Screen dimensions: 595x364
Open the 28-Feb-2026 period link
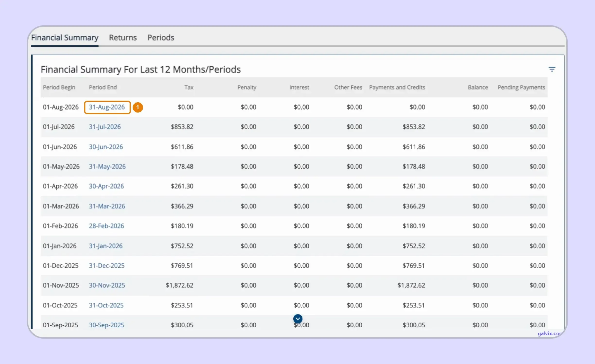(106, 226)
